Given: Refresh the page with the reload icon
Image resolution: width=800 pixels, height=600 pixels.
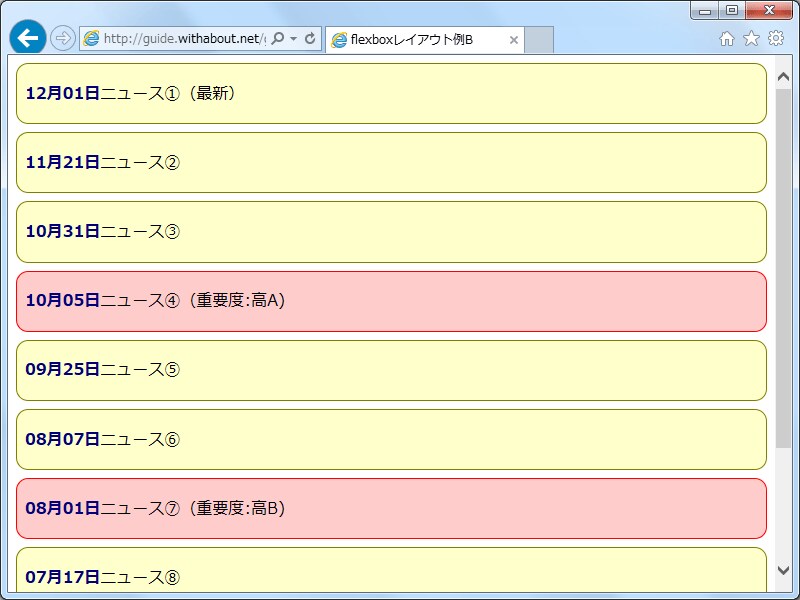Looking at the screenshot, I should tap(310, 38).
